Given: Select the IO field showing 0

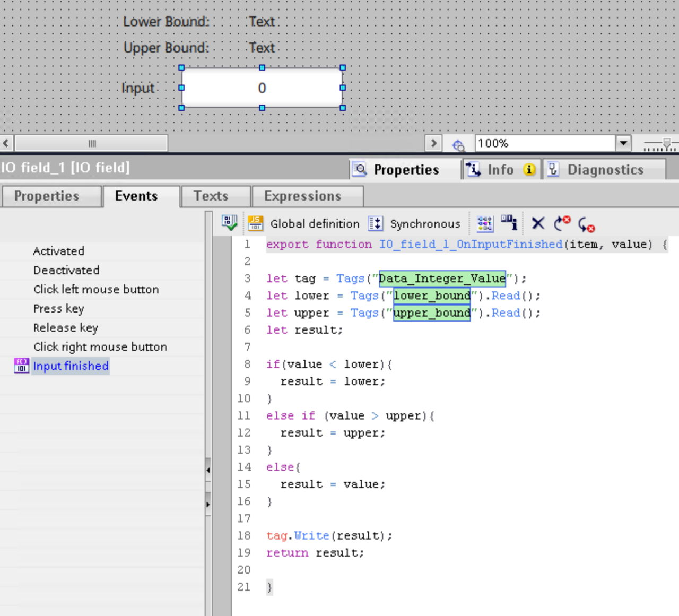Looking at the screenshot, I should (x=262, y=88).
